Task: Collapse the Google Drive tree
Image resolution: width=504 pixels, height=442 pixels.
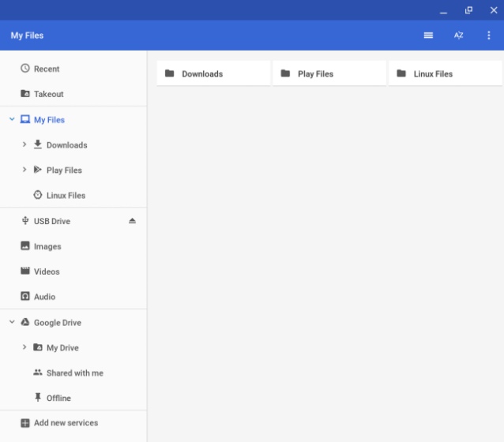Action: (12, 322)
